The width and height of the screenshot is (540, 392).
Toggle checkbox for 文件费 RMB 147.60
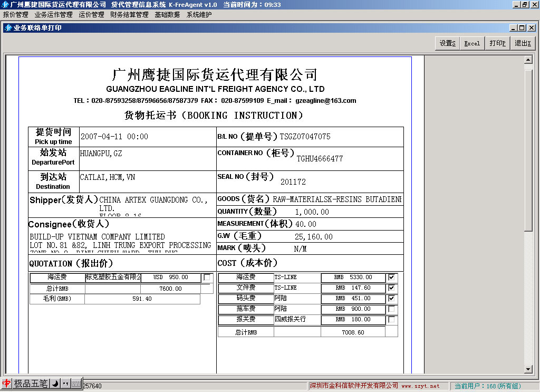(x=391, y=288)
